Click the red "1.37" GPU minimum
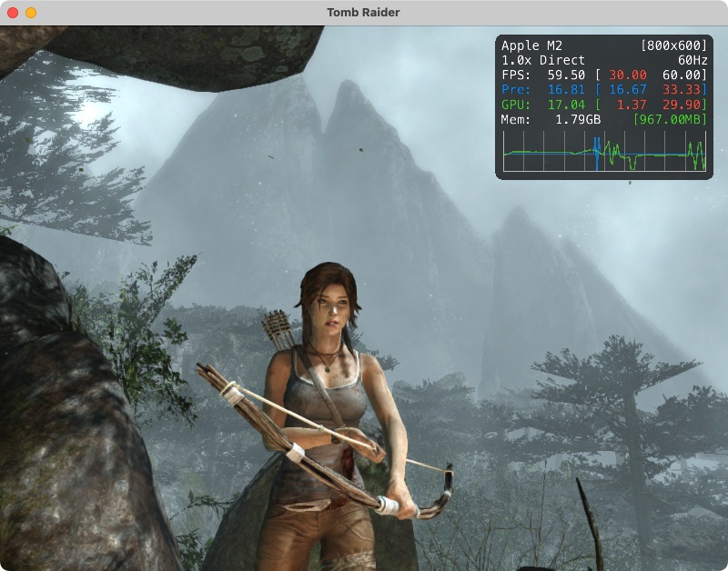This screenshot has height=571, width=728. [632, 105]
